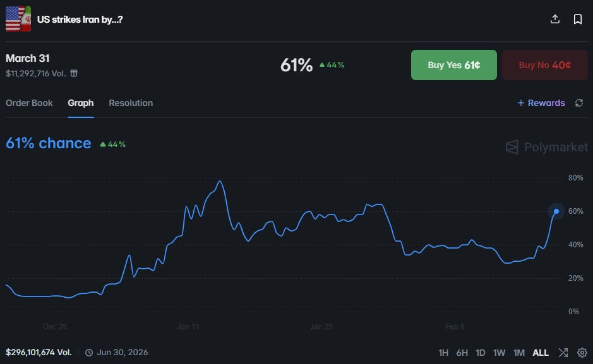The image size is (593, 364).
Task: Open the chart settings gear
Action: [x=582, y=352]
